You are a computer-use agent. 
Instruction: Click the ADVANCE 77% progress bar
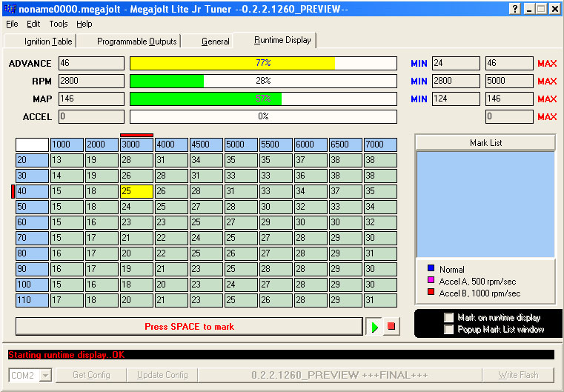[x=263, y=63]
